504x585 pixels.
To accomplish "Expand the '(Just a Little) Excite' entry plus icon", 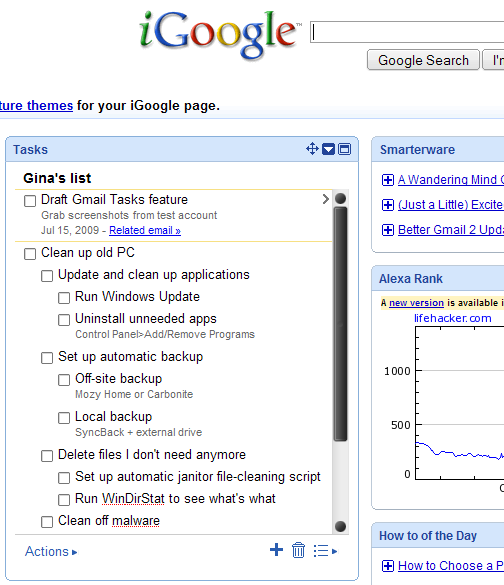I will click(x=388, y=205).
